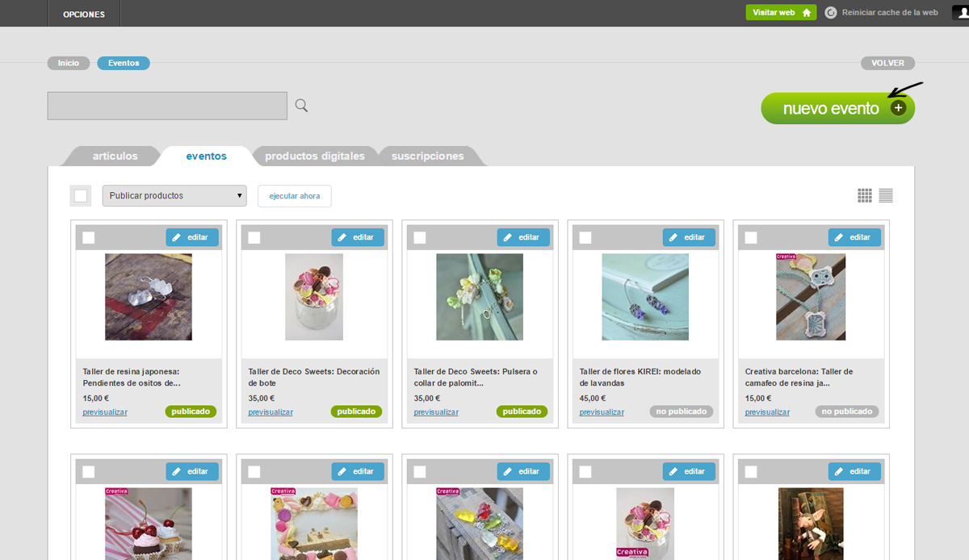Image resolution: width=969 pixels, height=560 pixels.
Task: Click previsualizar under the Creativa barcelona event
Action: (x=767, y=412)
